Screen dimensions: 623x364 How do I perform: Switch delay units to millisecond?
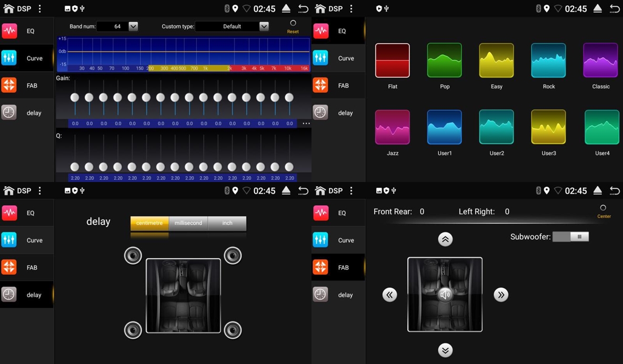coord(188,223)
